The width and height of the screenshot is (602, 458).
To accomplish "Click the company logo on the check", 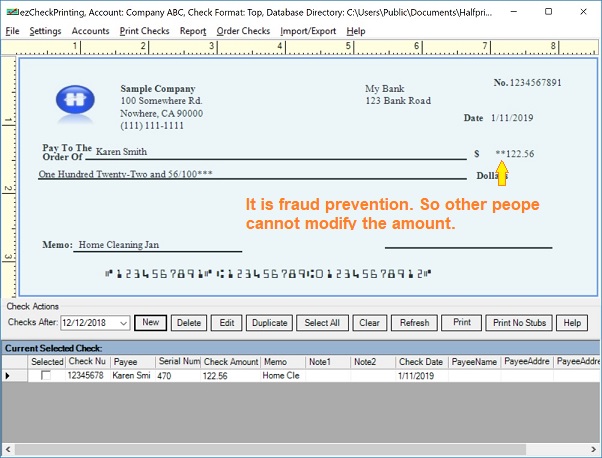I will (x=74, y=101).
